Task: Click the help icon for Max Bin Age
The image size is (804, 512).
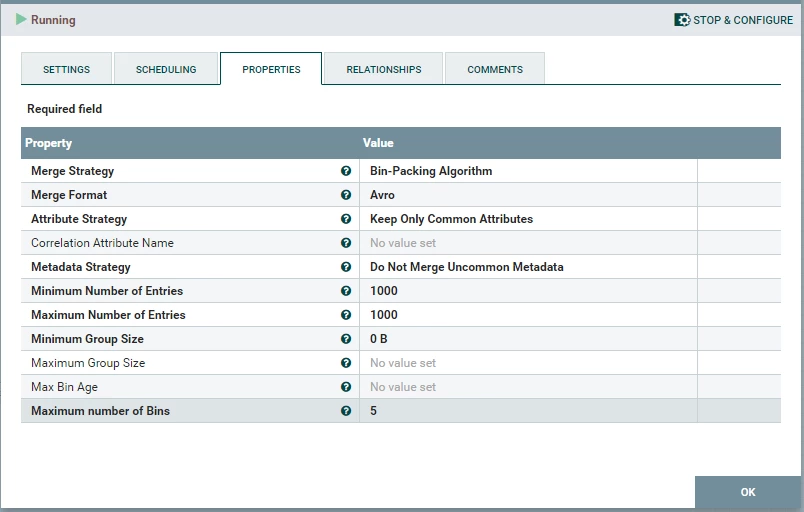Action: point(346,387)
